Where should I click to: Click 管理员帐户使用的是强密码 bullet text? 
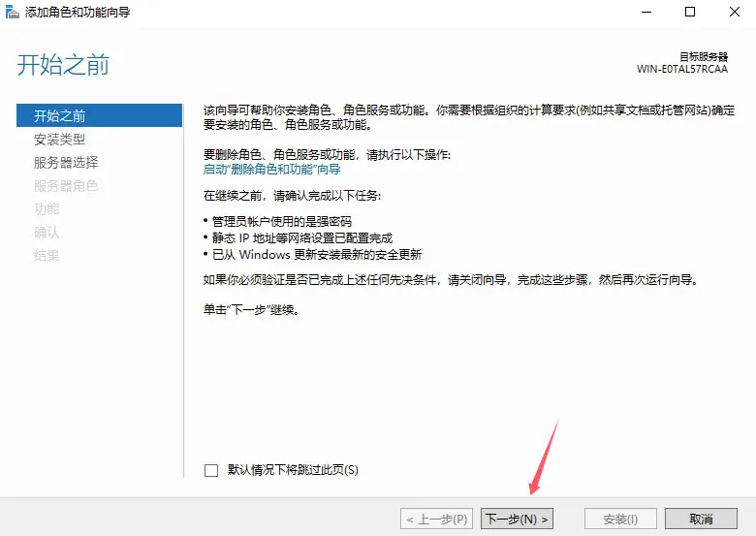[x=282, y=221]
